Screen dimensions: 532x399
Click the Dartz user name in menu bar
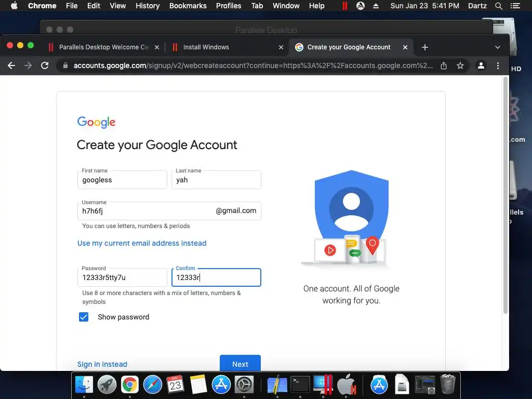(477, 6)
